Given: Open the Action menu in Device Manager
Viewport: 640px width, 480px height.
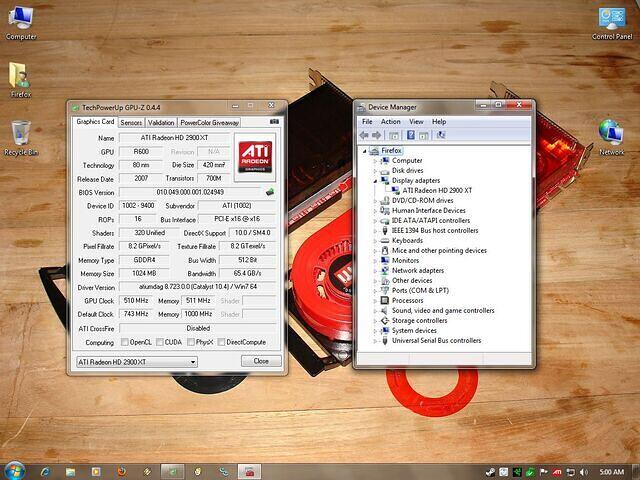Looking at the screenshot, I should [x=391, y=122].
